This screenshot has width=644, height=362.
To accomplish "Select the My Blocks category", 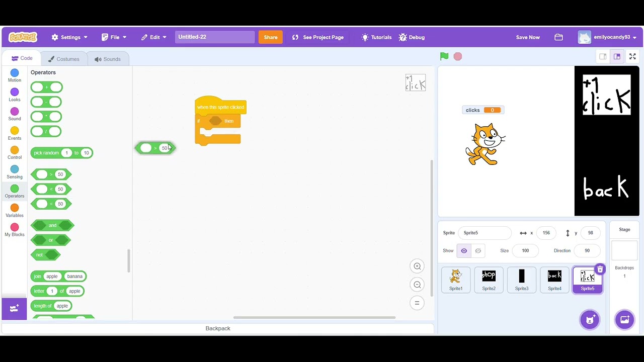I will [x=15, y=230].
